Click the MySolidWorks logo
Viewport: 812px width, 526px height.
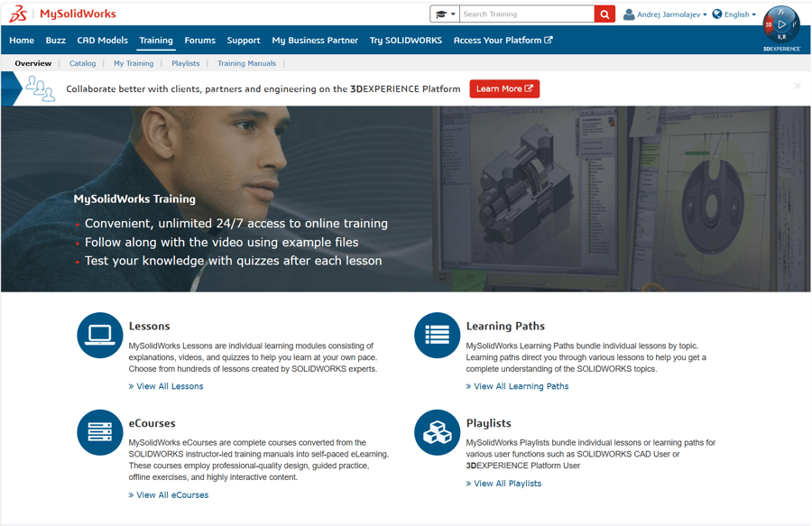click(62, 14)
